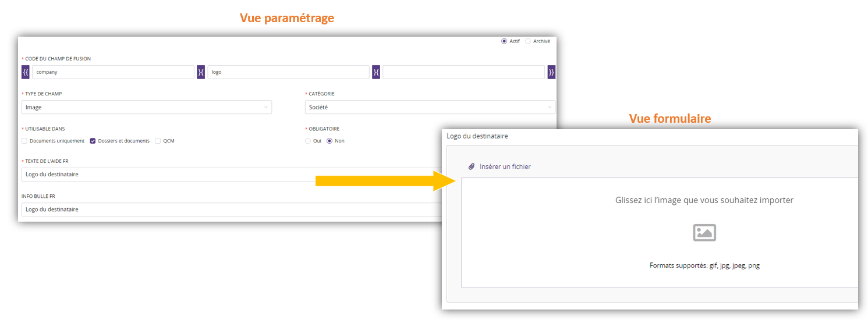Open the Type de champ dropdown
Viewport: 868px width, 320px height.
(147, 107)
